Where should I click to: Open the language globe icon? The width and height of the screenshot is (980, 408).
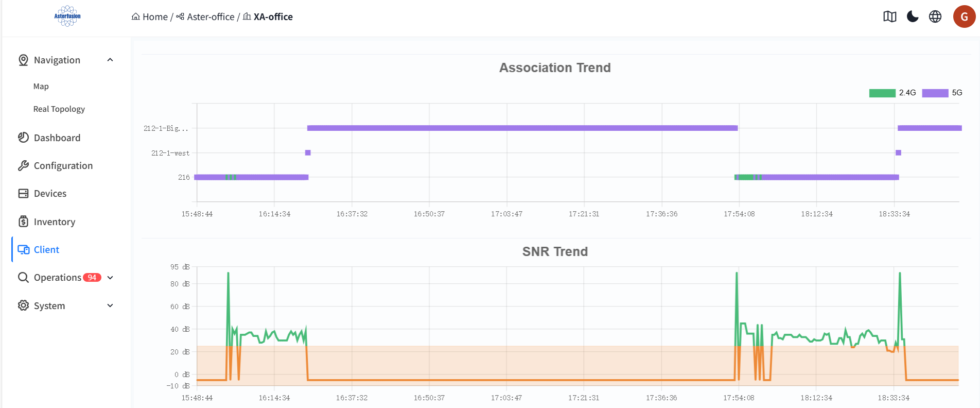point(935,16)
